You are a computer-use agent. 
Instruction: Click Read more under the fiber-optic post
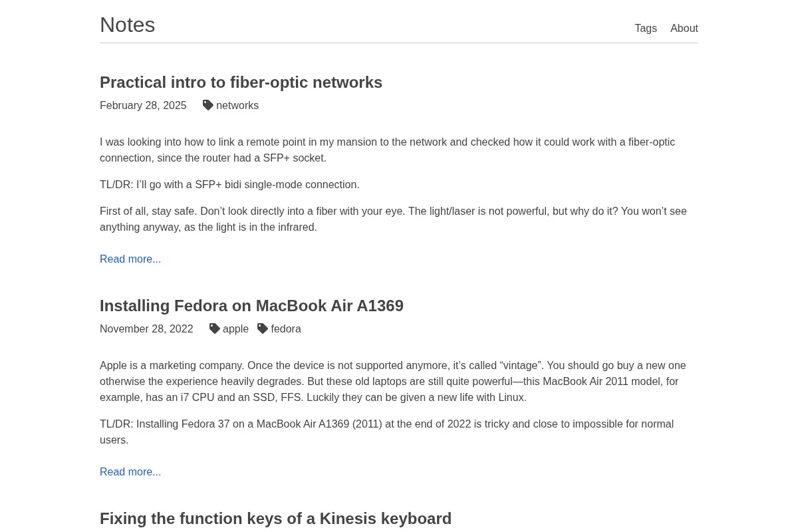(130, 259)
